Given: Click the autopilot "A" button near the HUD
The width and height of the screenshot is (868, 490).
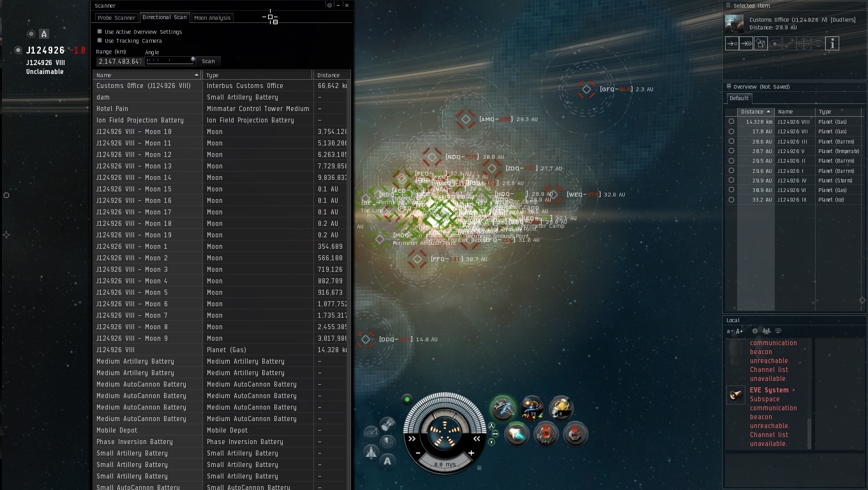Looking at the screenshot, I should tap(387, 461).
